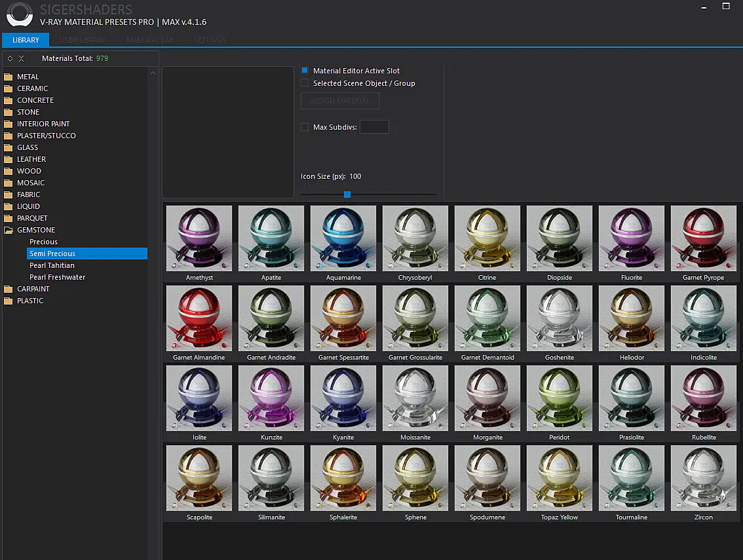743x560 pixels.
Task: Expand the MOSAIC category
Action: 31,183
